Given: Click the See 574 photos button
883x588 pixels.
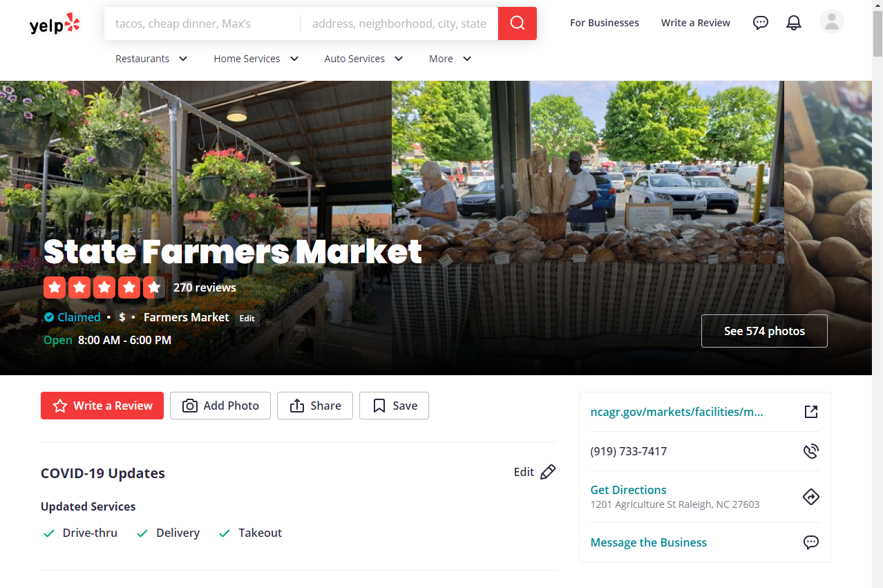Looking at the screenshot, I should point(764,331).
